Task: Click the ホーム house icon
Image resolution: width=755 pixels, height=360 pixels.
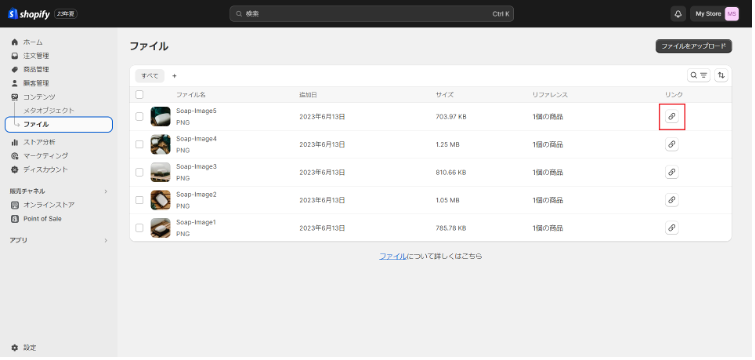Action: (14, 42)
